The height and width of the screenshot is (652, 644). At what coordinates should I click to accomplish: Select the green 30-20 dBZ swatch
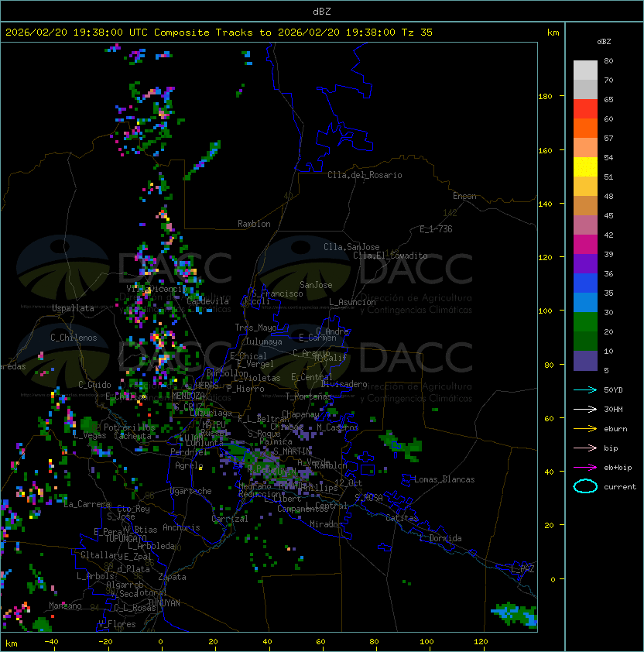[x=585, y=322]
